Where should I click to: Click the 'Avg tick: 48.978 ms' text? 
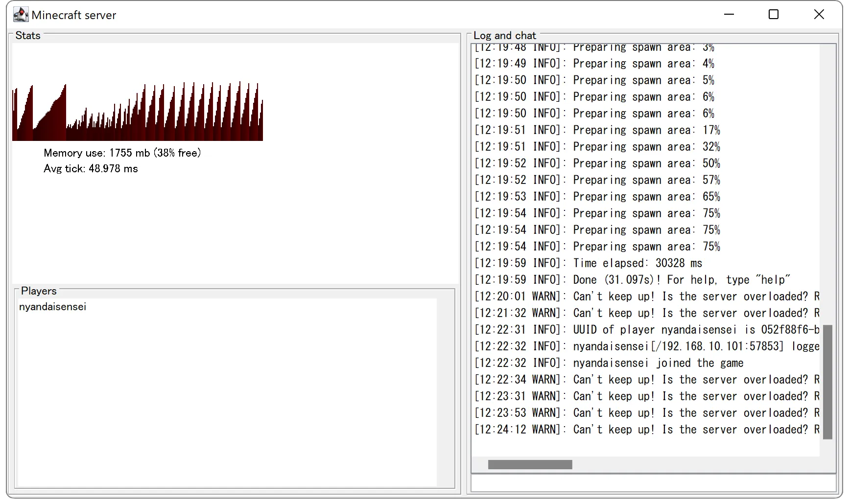(91, 168)
